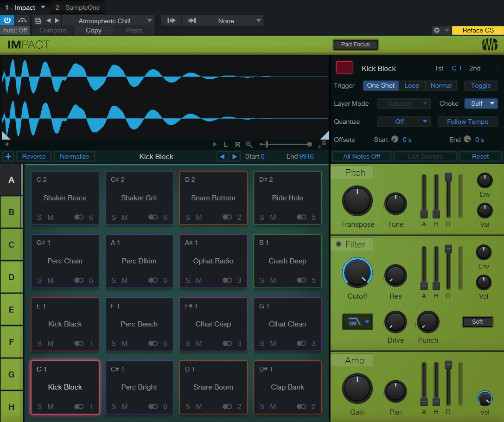504x422 pixels.
Task: Click the Pitch Tune knob
Action: 396,204
